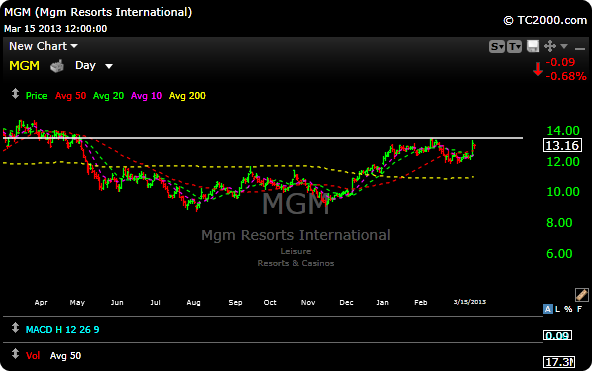This screenshot has height=371, width=592.
Task: Click the Apr label on date axis
Action: 41,303
